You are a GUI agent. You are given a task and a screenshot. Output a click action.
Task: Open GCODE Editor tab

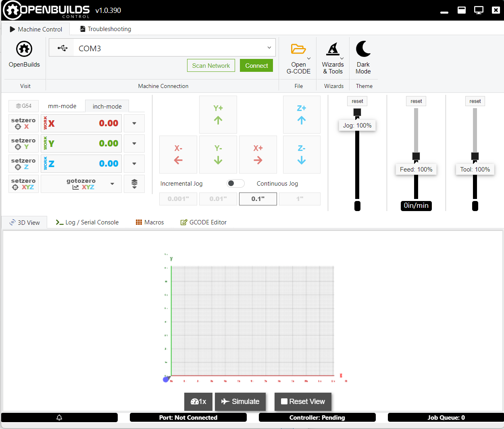[203, 222]
